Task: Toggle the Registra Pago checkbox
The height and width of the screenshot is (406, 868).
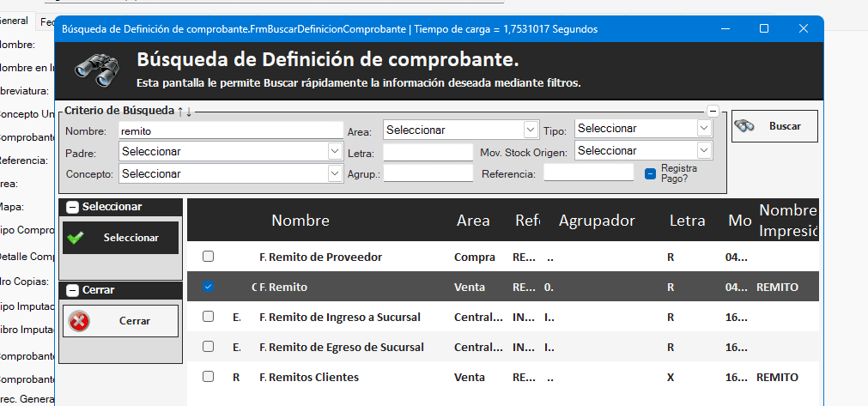Action: coord(650,173)
